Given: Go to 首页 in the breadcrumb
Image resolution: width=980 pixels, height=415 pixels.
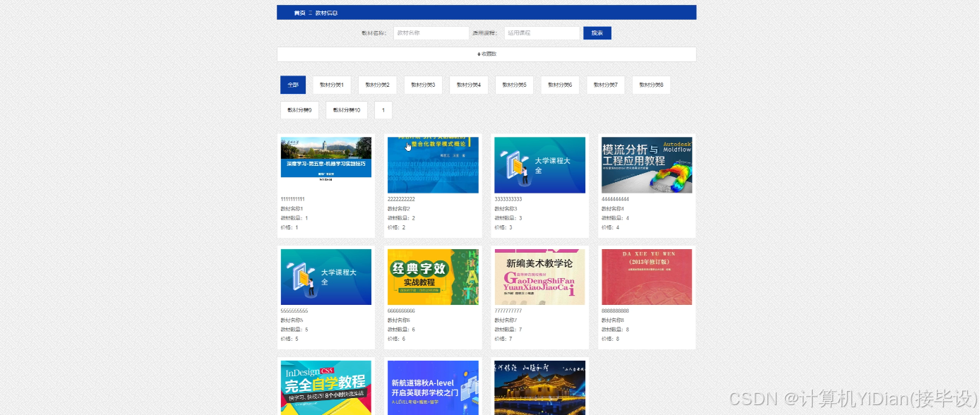Looking at the screenshot, I should 300,13.
